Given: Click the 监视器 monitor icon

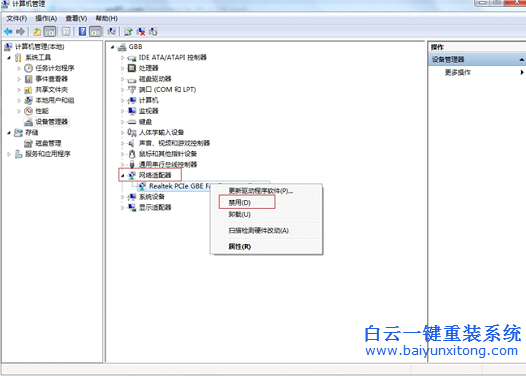Looking at the screenshot, I should (132, 111).
